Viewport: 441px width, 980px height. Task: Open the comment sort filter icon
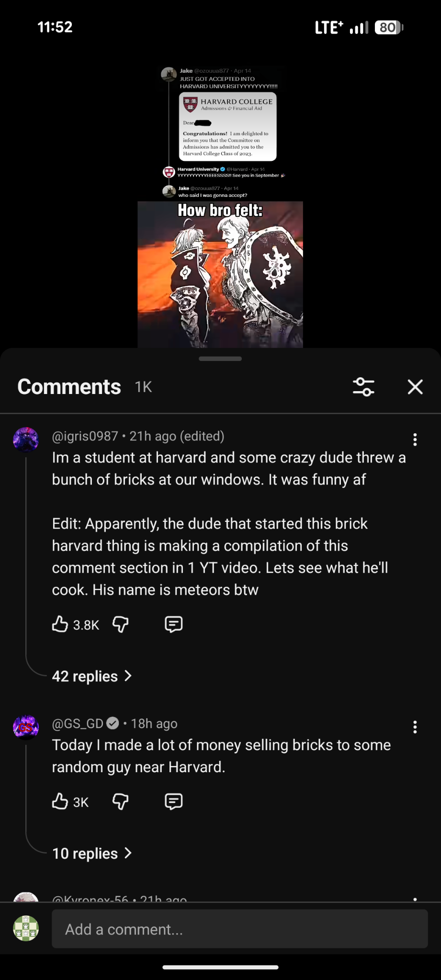click(363, 387)
